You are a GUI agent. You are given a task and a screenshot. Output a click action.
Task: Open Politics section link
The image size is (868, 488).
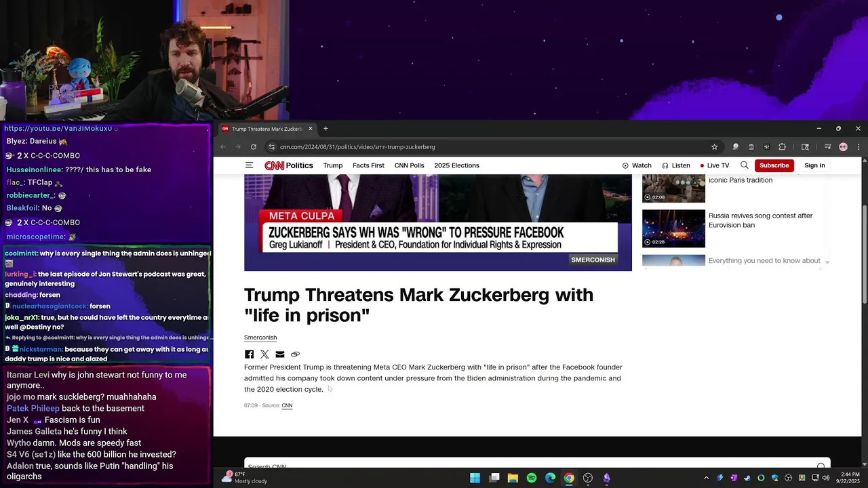click(299, 165)
